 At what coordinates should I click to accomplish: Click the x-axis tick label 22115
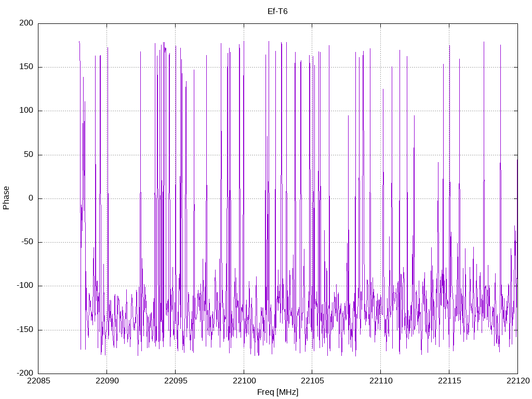449,381
